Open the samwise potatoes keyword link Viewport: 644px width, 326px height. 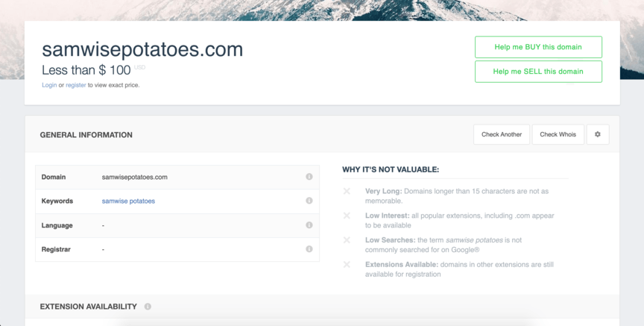[x=128, y=201]
